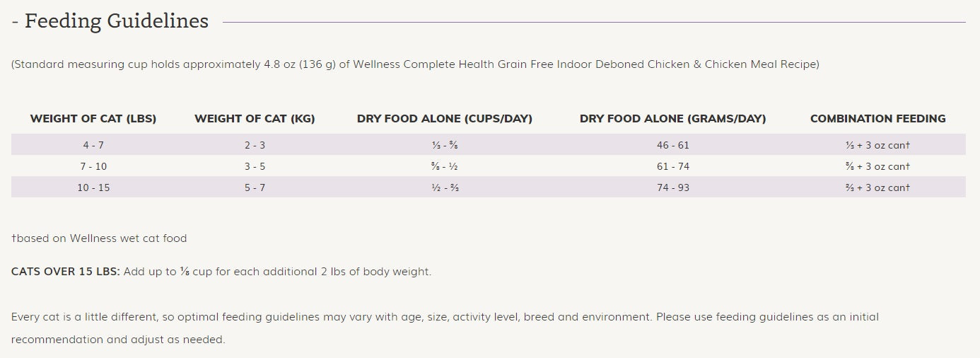This screenshot has height=358, width=980.
Task: Click the Weight of Cat (KG) column header
Action: (x=255, y=119)
